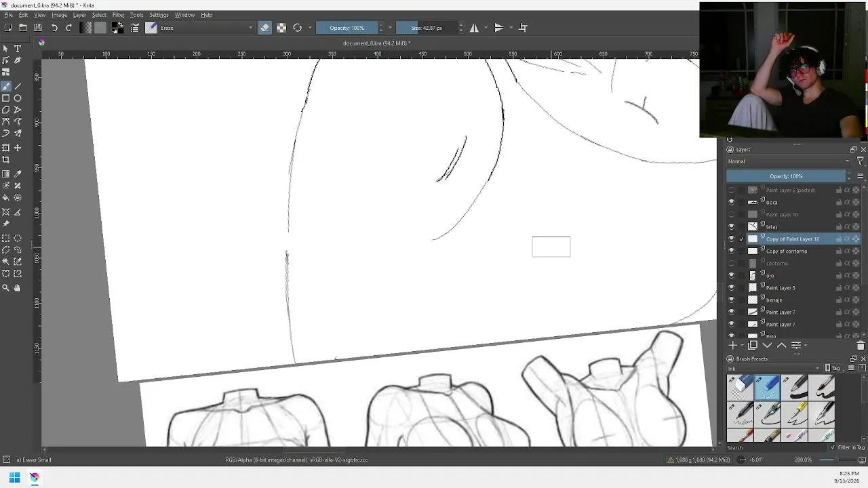The image size is (868, 488).
Task: Hide the ojo layer
Action: 731,276
